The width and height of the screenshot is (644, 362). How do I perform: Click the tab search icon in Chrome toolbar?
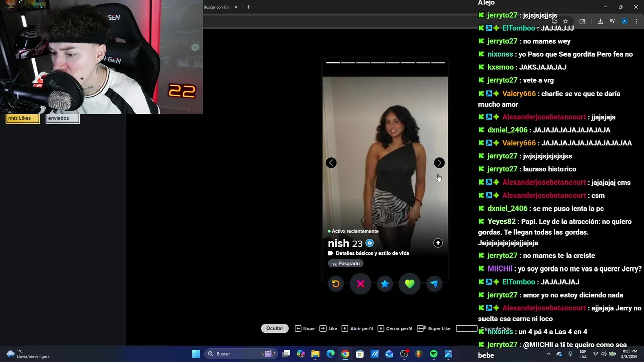[x=582, y=21]
